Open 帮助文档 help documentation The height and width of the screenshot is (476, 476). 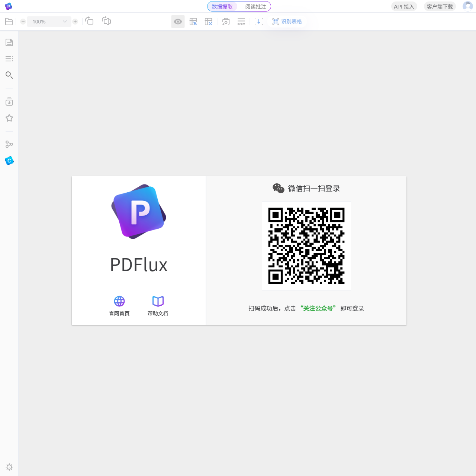coord(158,305)
